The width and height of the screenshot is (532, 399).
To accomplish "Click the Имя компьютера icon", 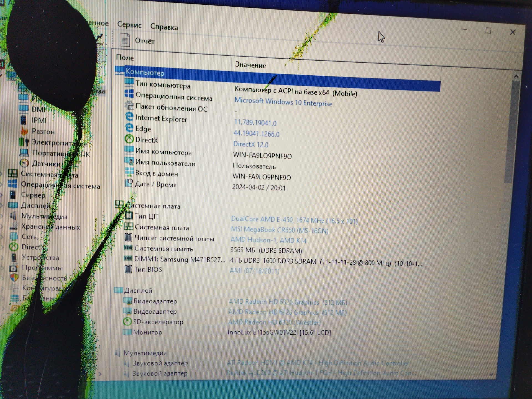I will 129,150.
